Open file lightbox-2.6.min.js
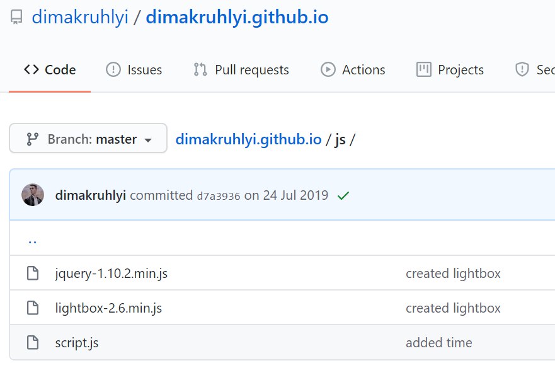Image resolution: width=555 pixels, height=392 pixels. click(108, 308)
